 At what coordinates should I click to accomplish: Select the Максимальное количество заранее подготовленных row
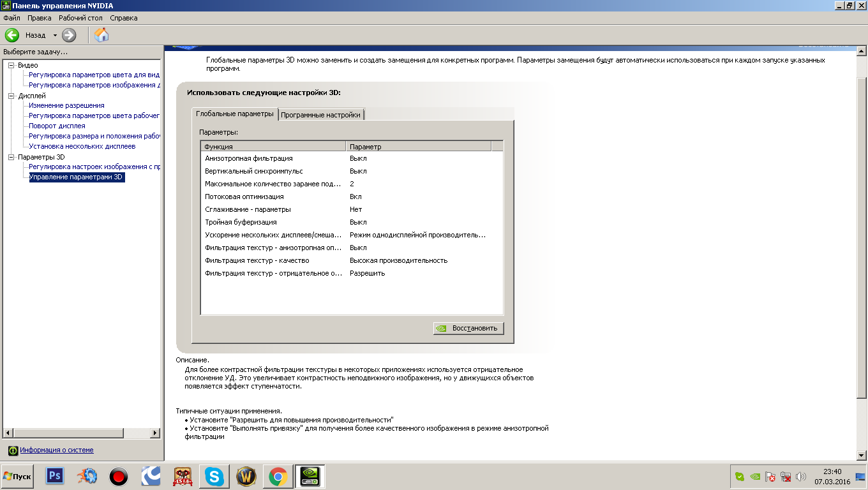click(x=352, y=184)
